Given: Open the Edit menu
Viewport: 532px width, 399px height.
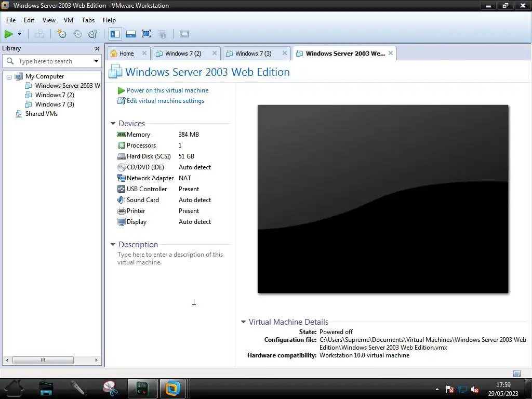Looking at the screenshot, I should [x=29, y=20].
